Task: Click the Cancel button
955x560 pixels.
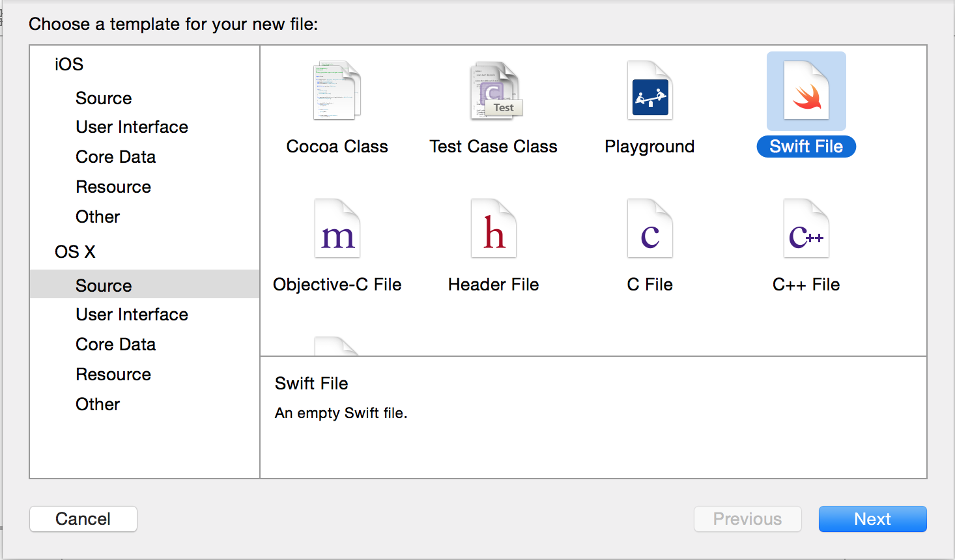Action: (x=83, y=519)
